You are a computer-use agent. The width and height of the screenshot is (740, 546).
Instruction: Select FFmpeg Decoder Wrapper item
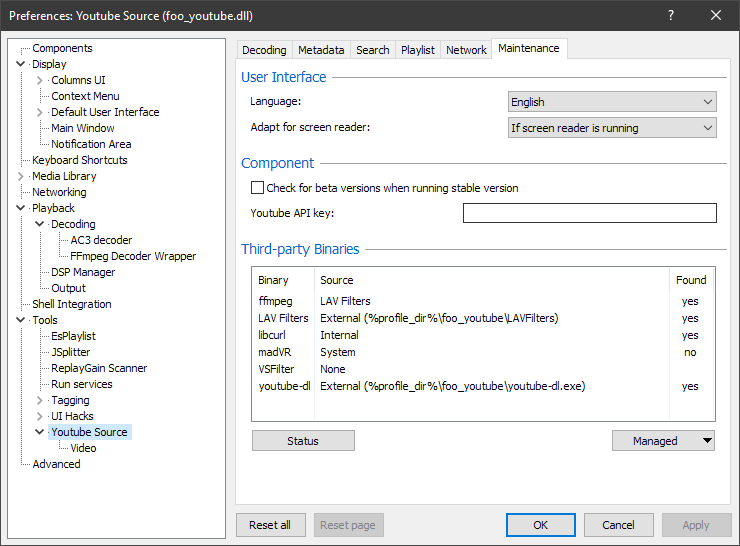133,256
